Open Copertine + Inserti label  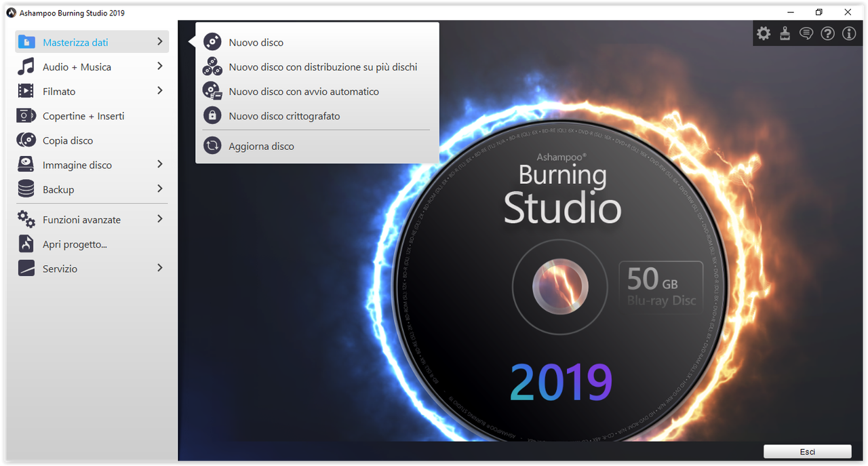tap(83, 116)
